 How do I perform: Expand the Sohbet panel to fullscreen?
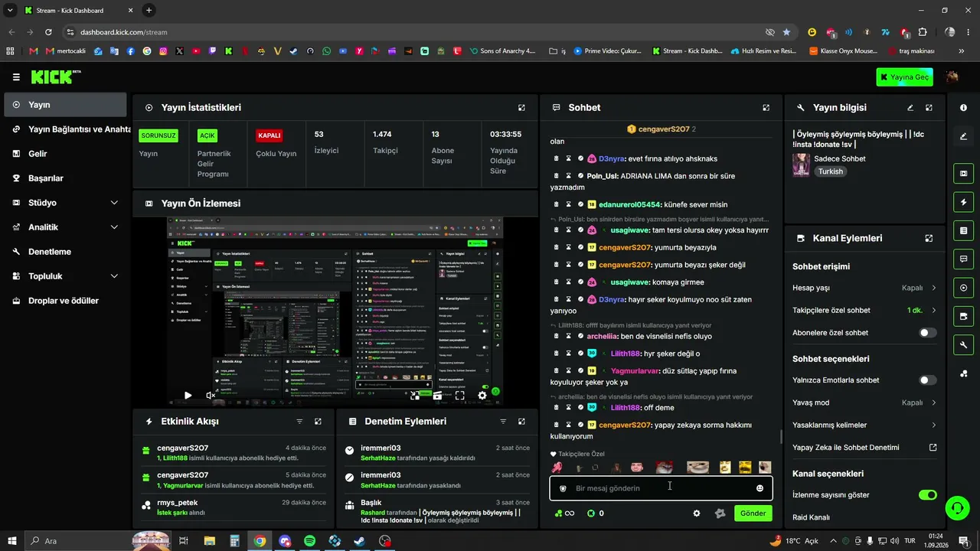point(766,108)
